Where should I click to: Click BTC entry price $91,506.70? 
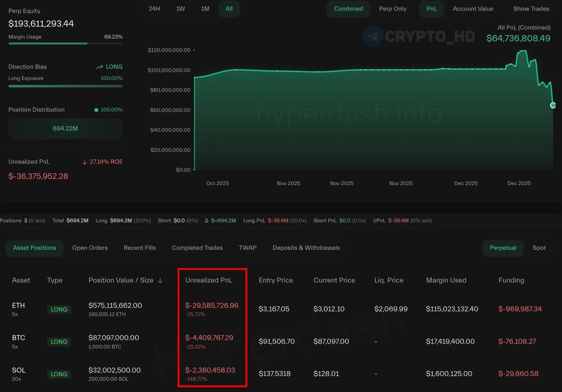pos(277,341)
